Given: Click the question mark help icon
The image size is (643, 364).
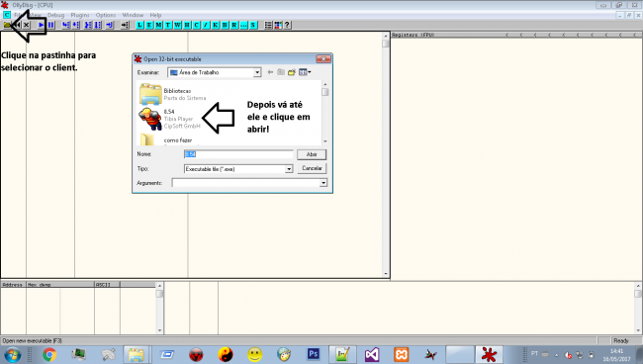Looking at the screenshot, I should [x=288, y=25].
